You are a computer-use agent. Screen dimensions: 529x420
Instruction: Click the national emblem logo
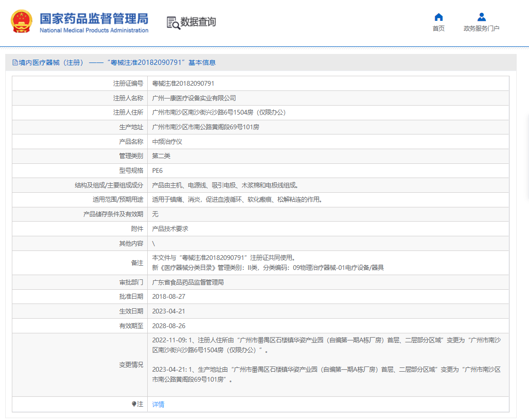tap(22, 21)
